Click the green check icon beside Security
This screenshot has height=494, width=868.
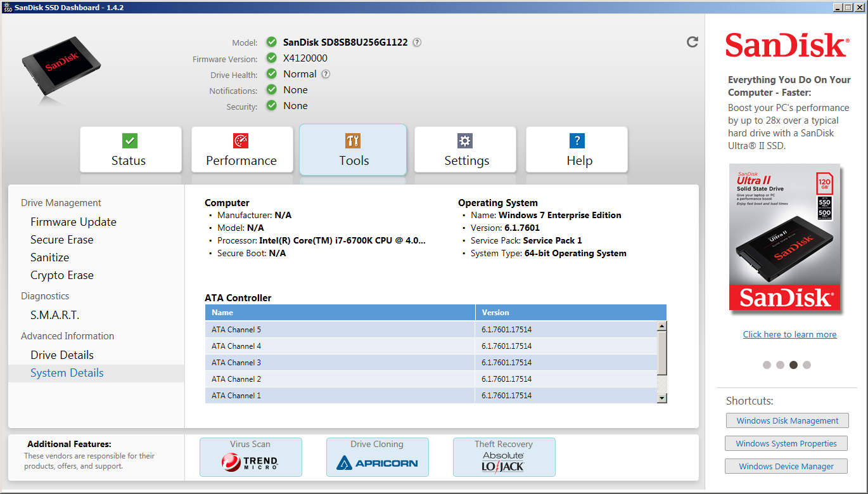tap(272, 106)
